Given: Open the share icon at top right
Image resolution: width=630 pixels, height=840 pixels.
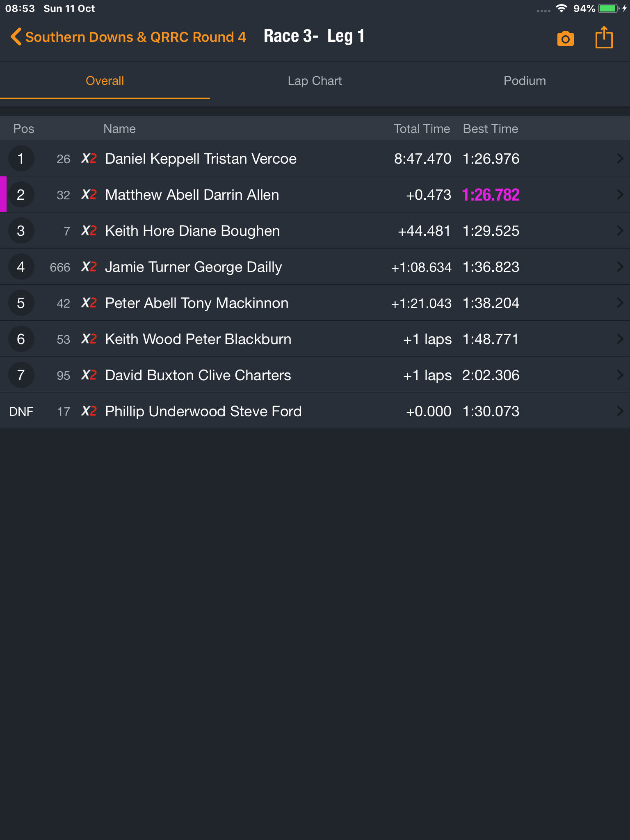Looking at the screenshot, I should click(x=604, y=37).
